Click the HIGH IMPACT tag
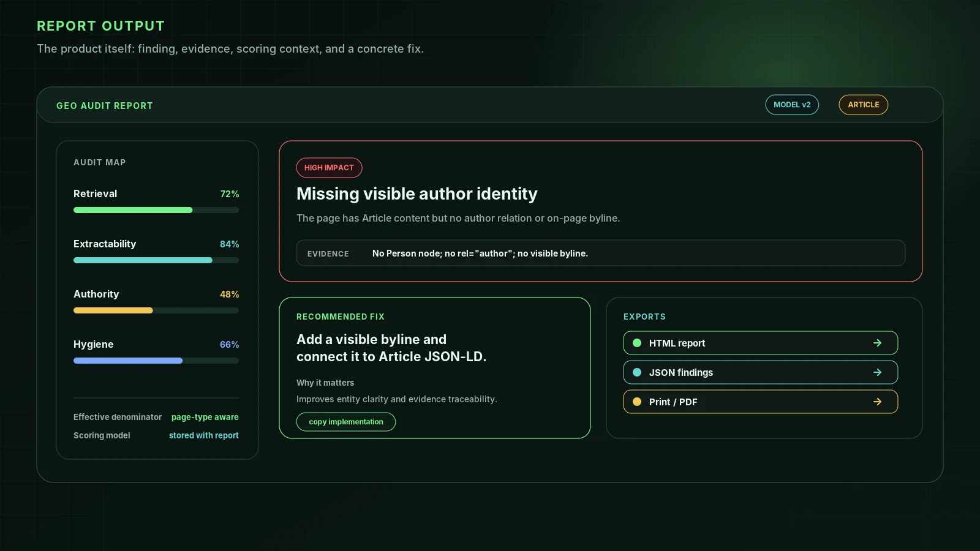This screenshot has width=980, height=551. (329, 168)
